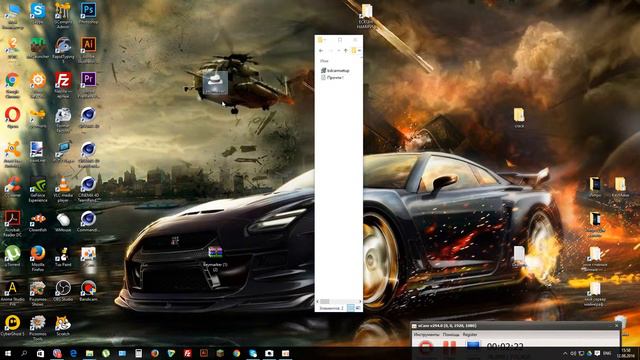
Task: Switch Explorer to details view
Action: click(x=351, y=308)
